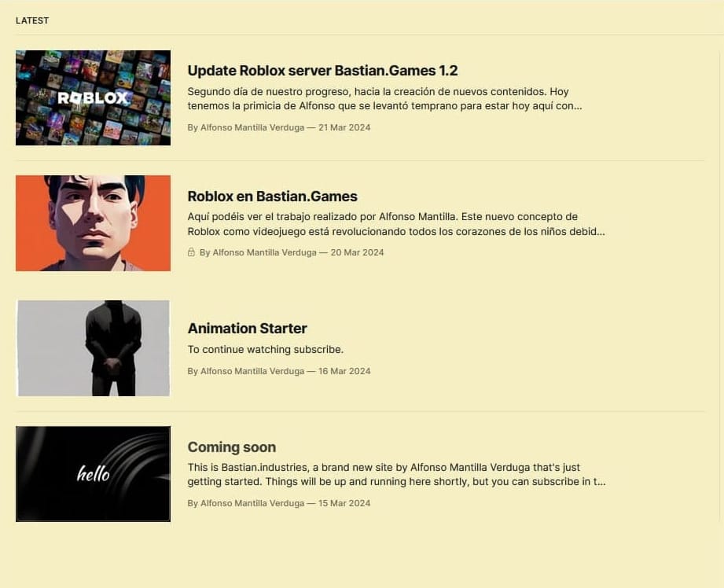Viewport: 724px width, 588px height.
Task: Click byline dated 15 Mar 2024
Action: (x=279, y=503)
